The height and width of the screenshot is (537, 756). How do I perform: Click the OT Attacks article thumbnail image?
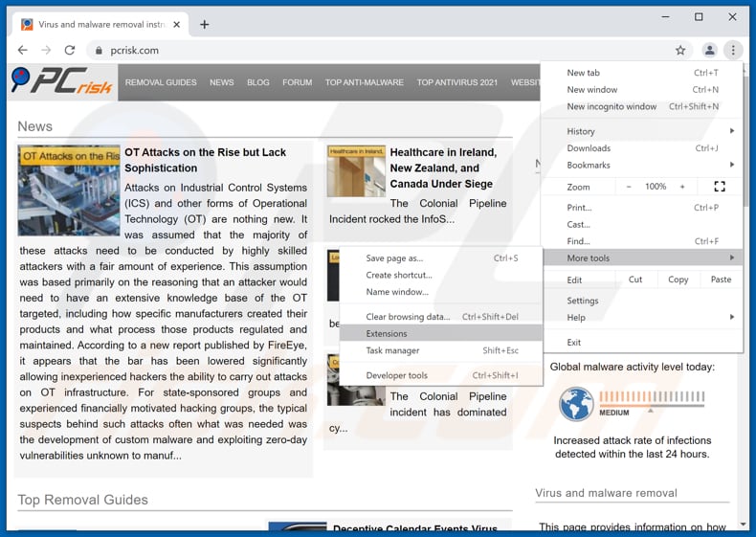pos(68,190)
